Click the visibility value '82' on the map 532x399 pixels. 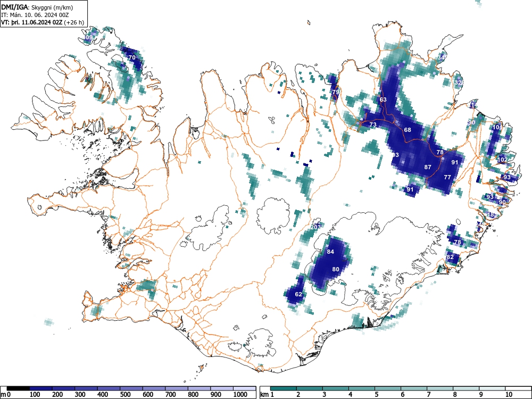tap(450, 257)
